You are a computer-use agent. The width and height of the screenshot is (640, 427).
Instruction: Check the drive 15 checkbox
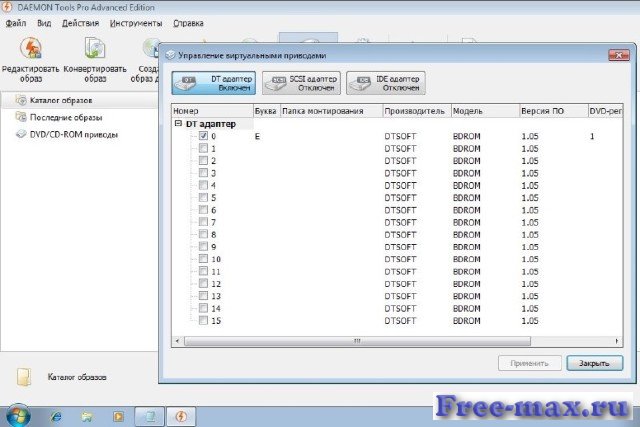tap(203, 320)
